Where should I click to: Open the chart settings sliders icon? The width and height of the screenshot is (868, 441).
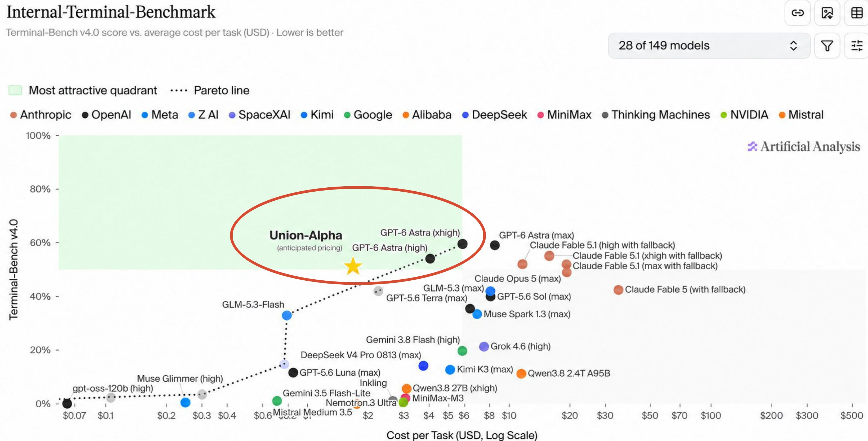click(857, 46)
